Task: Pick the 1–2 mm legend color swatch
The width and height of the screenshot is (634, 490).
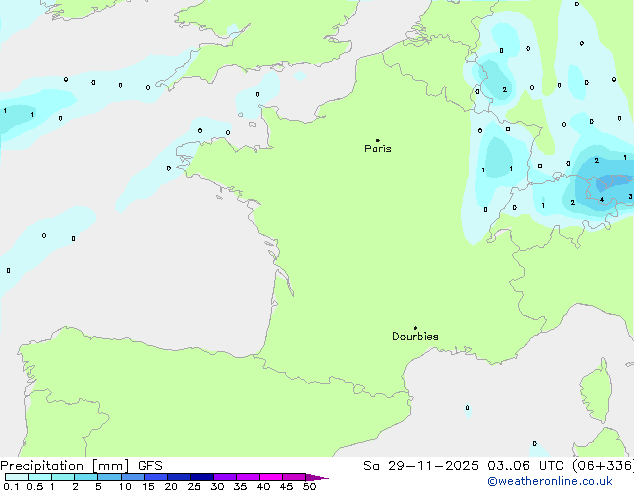Action: click(x=63, y=477)
